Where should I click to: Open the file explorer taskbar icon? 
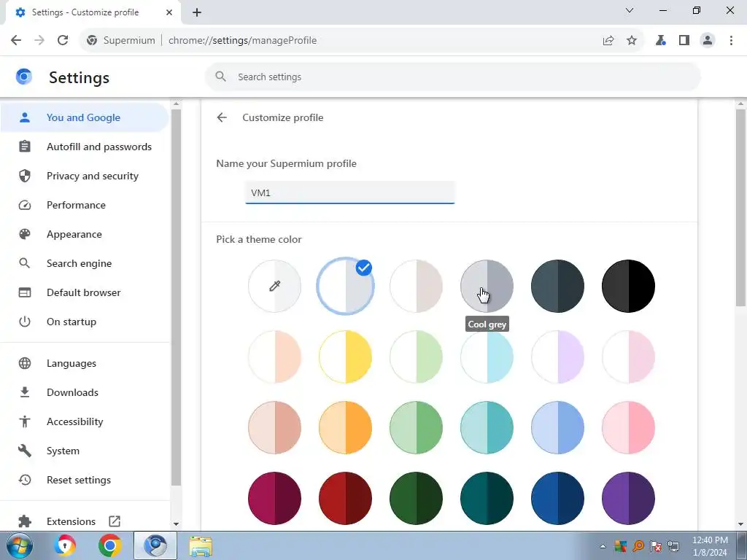[x=201, y=545]
